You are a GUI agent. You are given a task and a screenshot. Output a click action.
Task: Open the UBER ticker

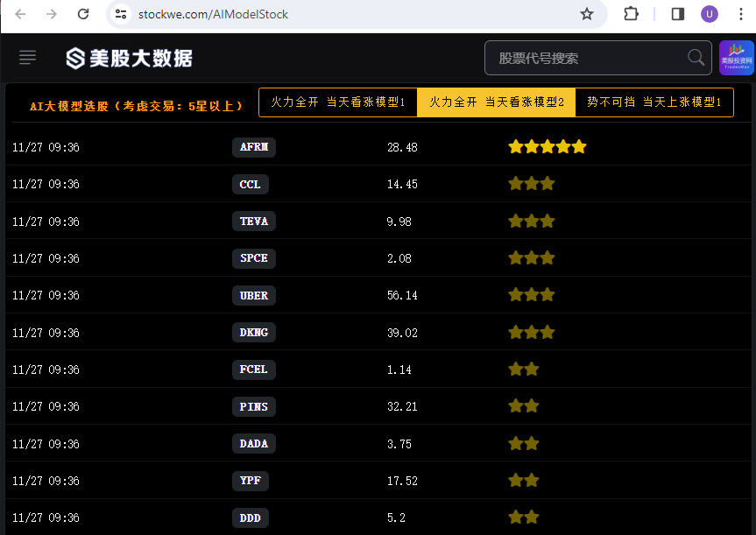[x=254, y=295]
